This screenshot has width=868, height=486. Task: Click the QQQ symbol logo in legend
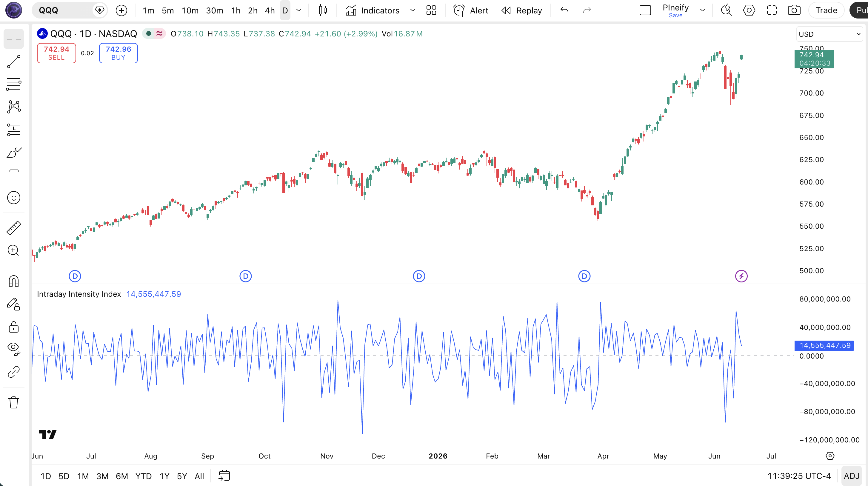pyautogui.click(x=42, y=33)
